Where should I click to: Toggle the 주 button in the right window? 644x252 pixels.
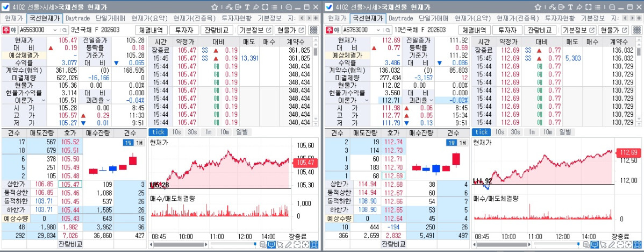[x=330, y=30]
